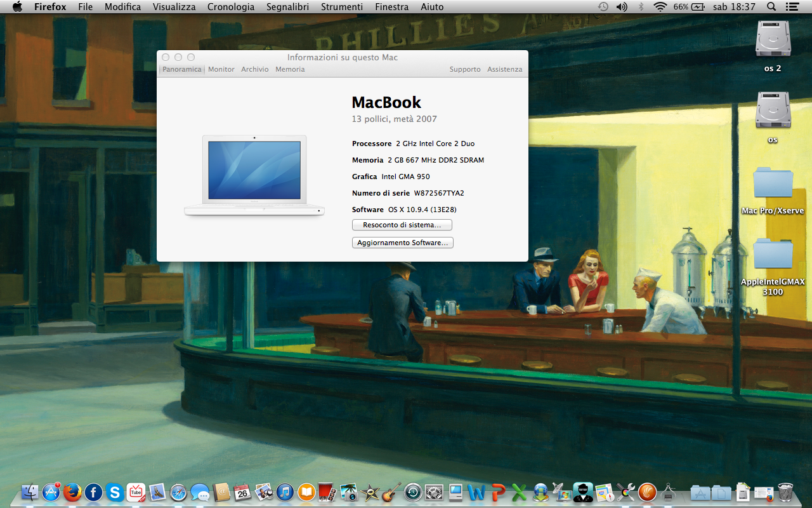Click Resoconto di sistema button
Viewport: 812px width, 508px height.
tap(402, 225)
